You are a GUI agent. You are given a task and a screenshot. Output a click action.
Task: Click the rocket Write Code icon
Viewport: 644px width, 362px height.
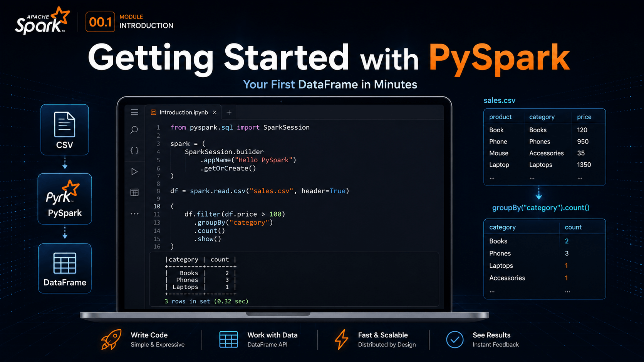pos(111,339)
